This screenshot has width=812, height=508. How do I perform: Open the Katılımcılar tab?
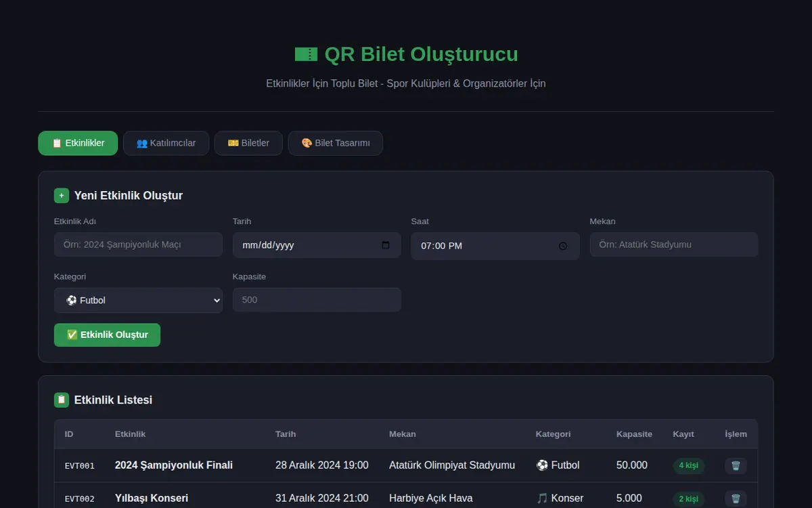[166, 143]
